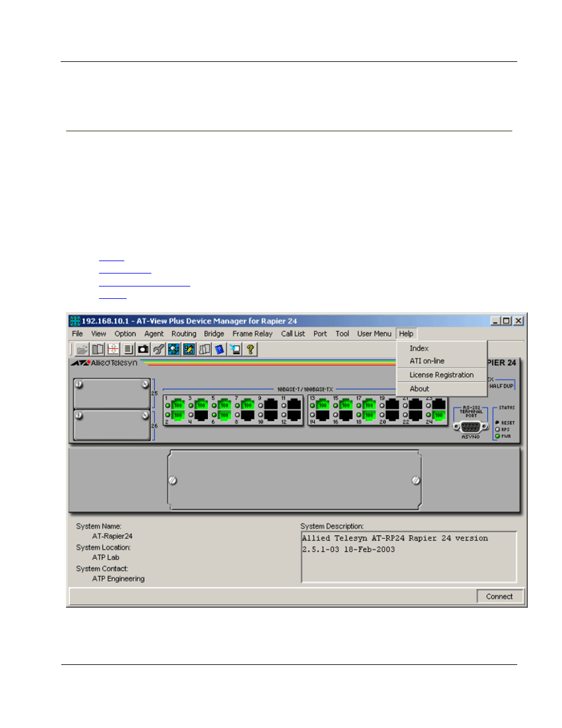Select port 15 on the switch
The image size is (562, 728).
point(346,405)
